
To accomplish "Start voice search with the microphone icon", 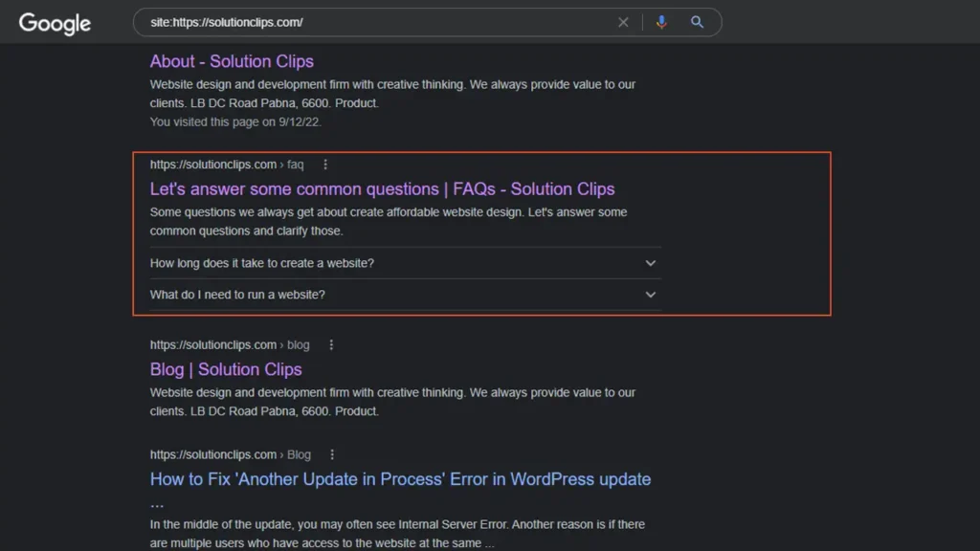I will click(x=660, y=22).
